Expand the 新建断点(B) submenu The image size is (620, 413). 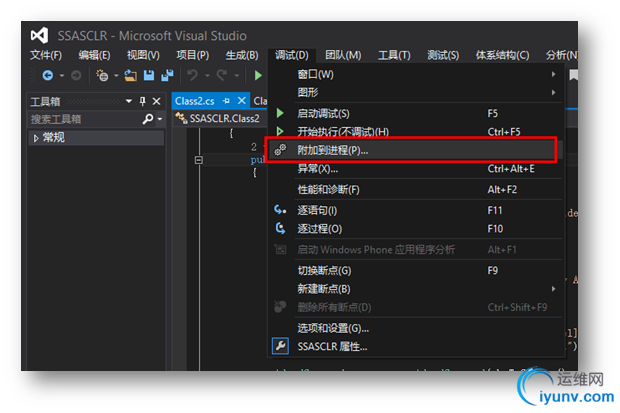pyautogui.click(x=554, y=289)
